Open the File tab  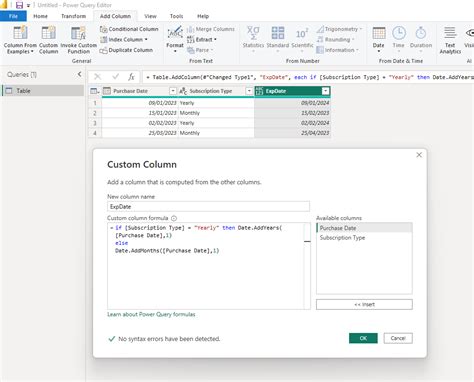13,16
